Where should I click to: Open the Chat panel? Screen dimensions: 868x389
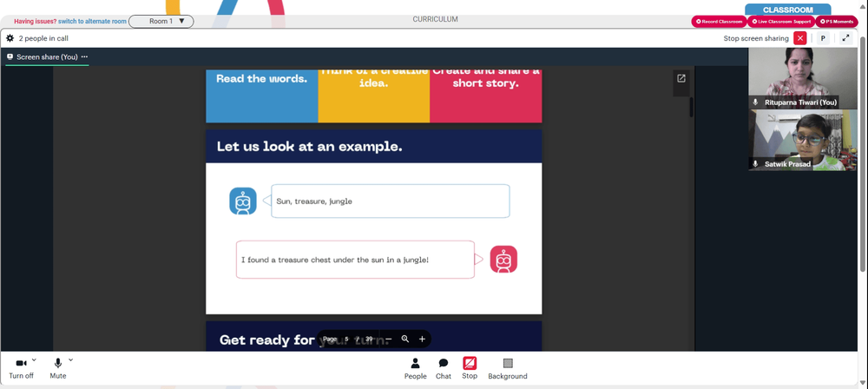point(444,368)
